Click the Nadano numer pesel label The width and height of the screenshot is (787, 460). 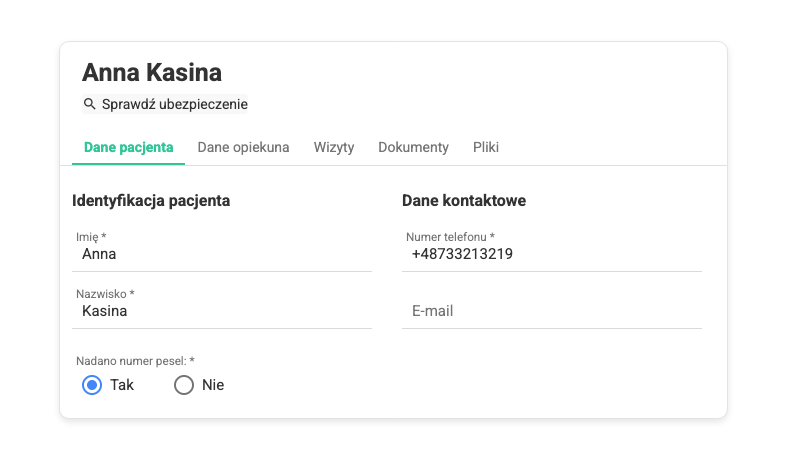pyautogui.click(x=135, y=360)
